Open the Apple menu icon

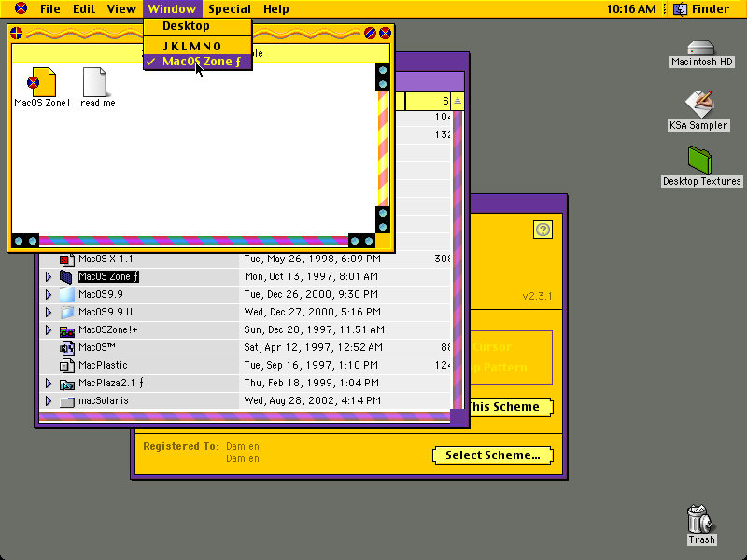tap(21, 8)
